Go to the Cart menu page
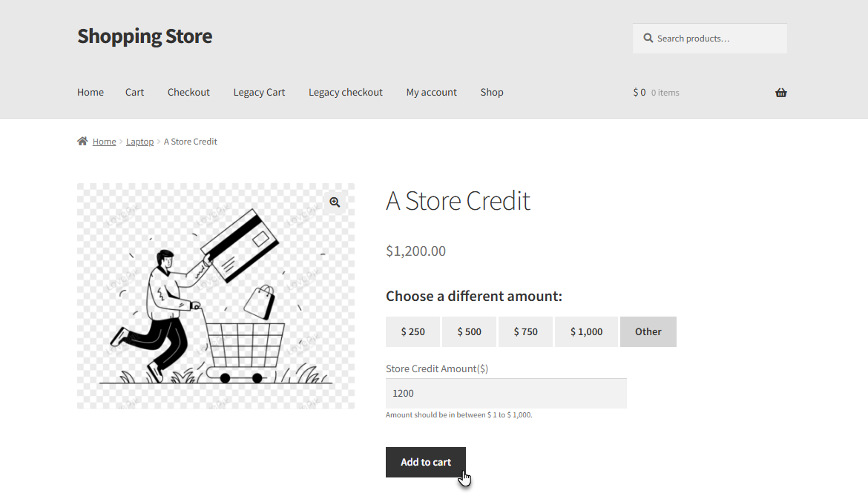 pos(134,93)
